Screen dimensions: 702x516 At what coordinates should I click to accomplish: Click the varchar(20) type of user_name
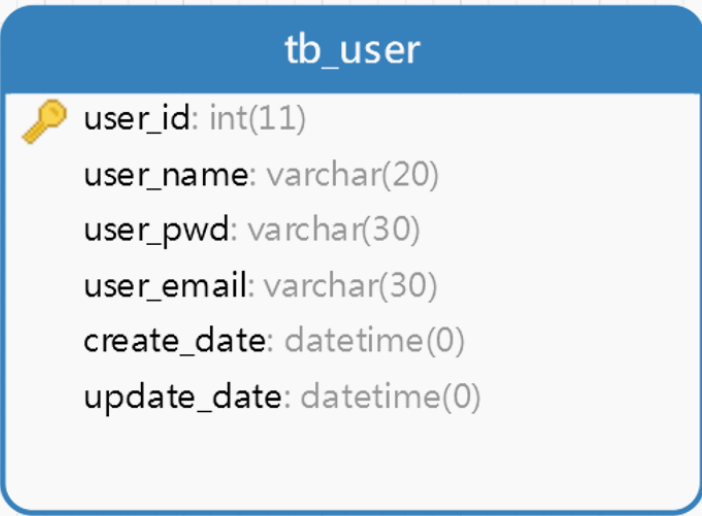pyautogui.click(x=353, y=175)
